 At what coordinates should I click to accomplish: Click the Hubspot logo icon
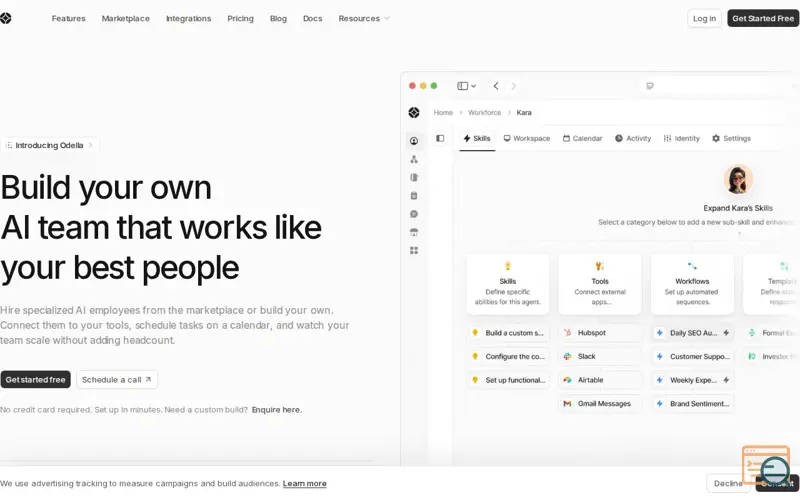point(567,333)
